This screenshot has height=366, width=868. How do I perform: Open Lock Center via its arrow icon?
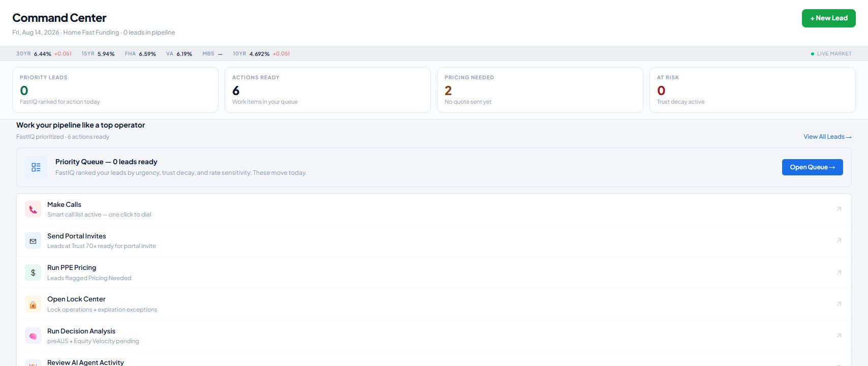point(839,304)
